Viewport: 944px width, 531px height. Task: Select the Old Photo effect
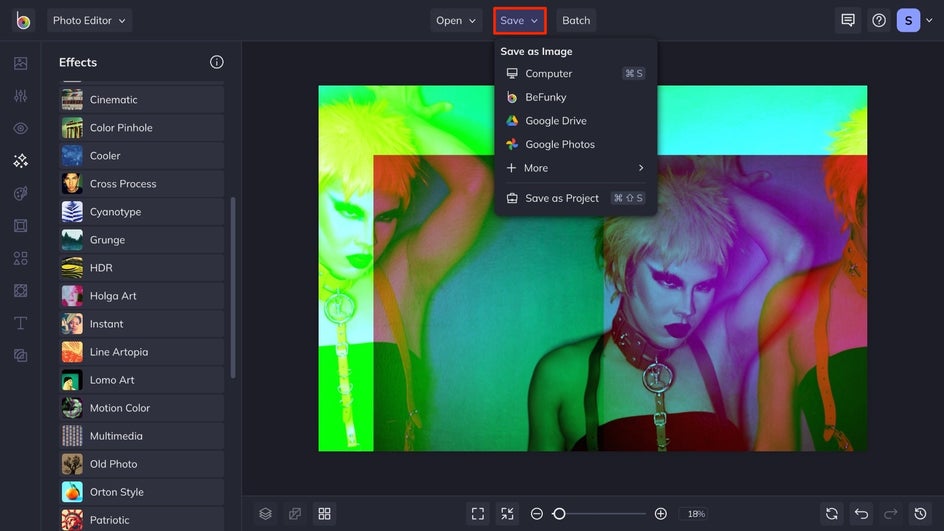tap(142, 464)
